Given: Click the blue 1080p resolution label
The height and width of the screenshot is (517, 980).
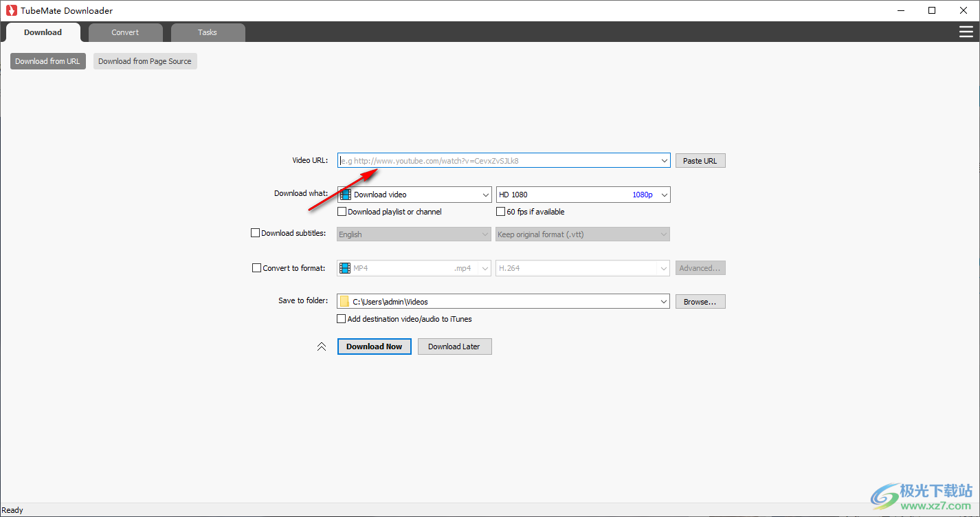Looking at the screenshot, I should click(643, 195).
